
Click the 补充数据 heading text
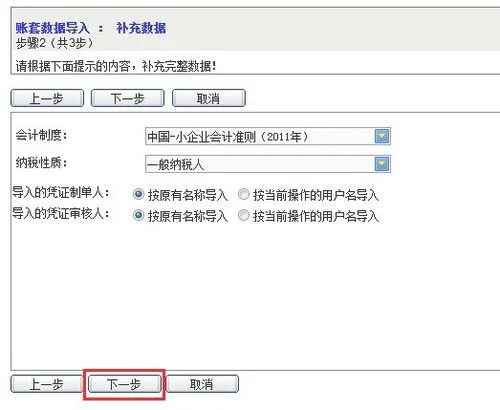coord(141,28)
